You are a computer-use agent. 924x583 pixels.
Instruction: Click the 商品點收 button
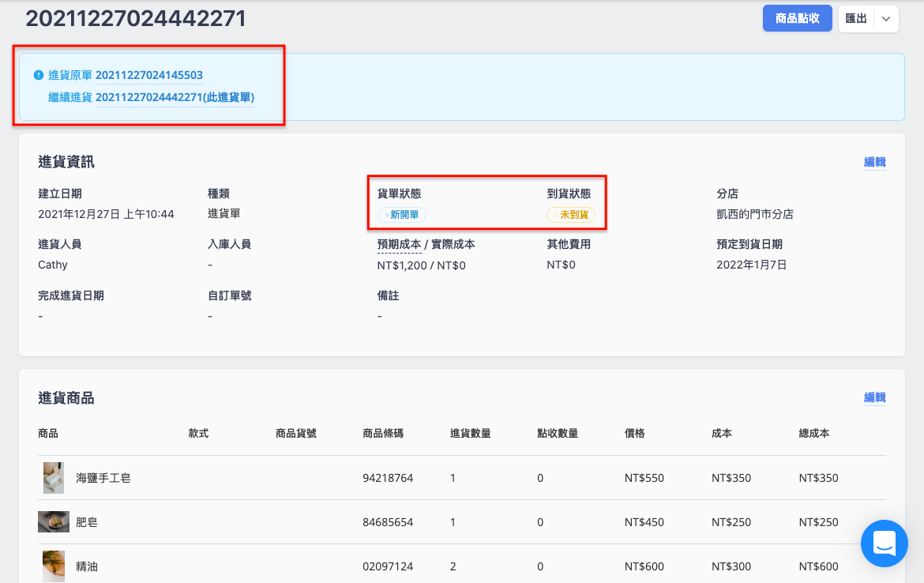click(x=797, y=18)
